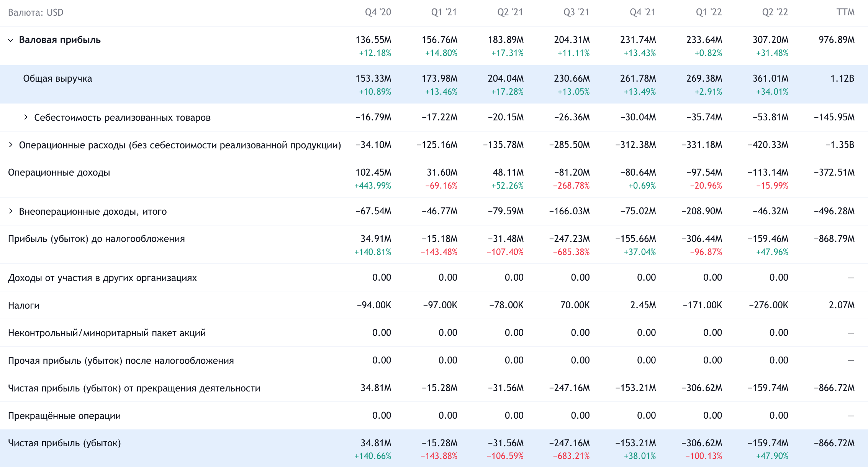
Task: Click operating income TTM −372.51M
Action: [834, 173]
